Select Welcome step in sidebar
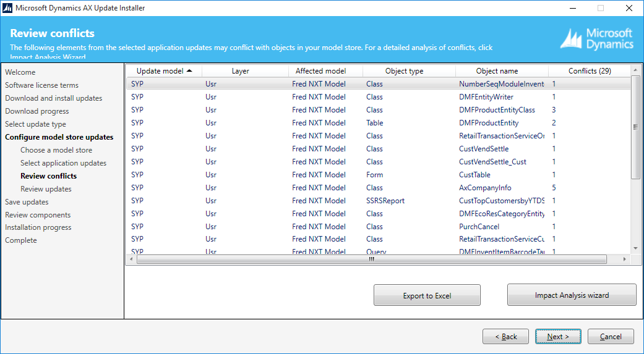Image resolution: width=644 pixels, height=354 pixels. (20, 72)
